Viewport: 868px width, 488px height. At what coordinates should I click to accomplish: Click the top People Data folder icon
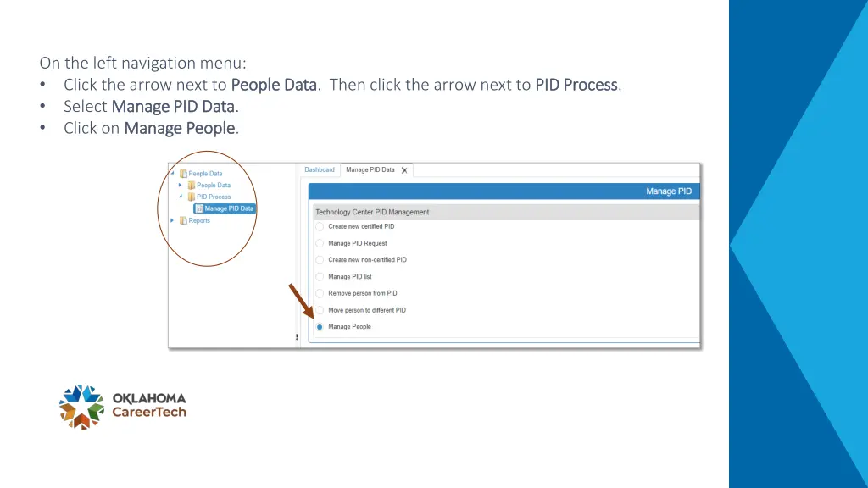point(183,173)
